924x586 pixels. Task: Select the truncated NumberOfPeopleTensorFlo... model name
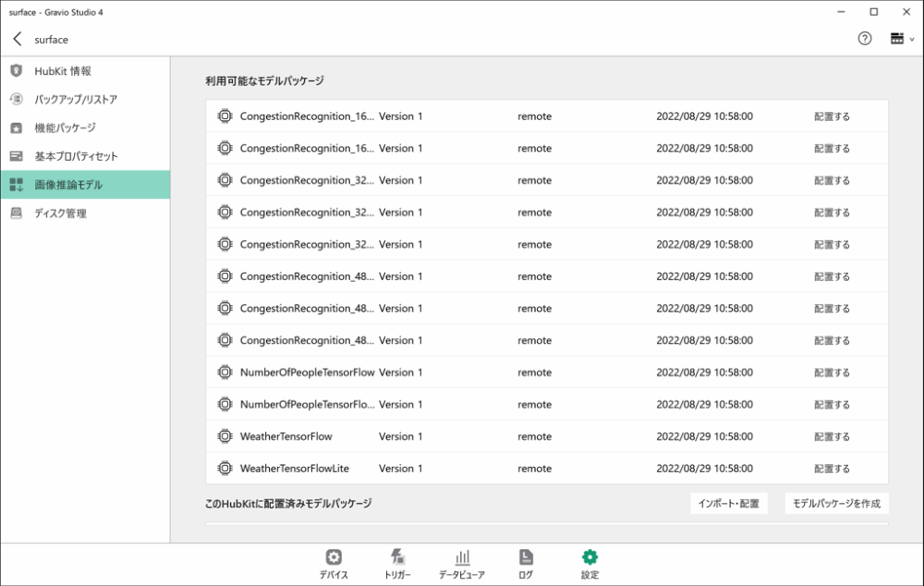point(307,405)
